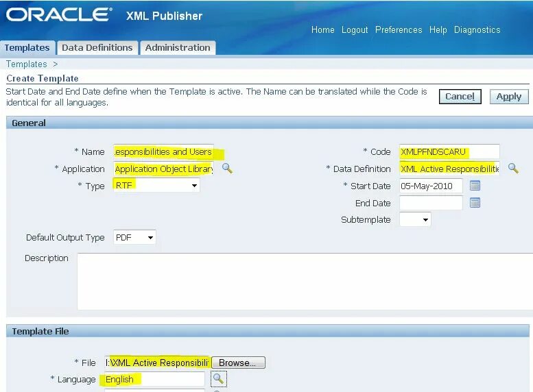Image resolution: width=533 pixels, height=392 pixels.
Task: Click the XML Publisher title text
Action: pyautogui.click(x=164, y=16)
